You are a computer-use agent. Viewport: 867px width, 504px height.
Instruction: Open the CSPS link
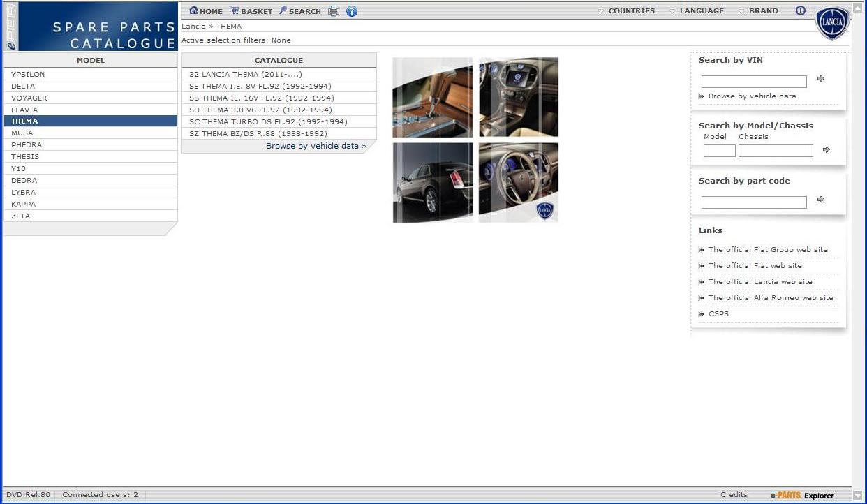tap(718, 313)
